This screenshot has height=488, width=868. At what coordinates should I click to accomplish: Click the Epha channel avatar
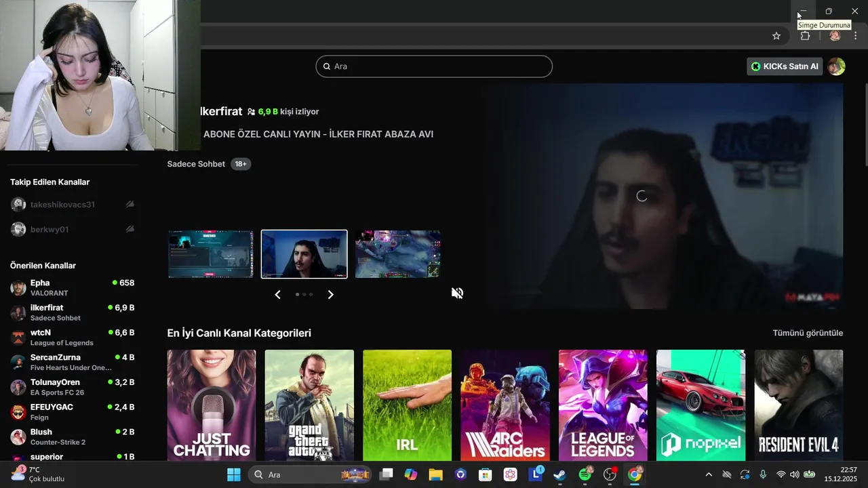click(x=18, y=288)
